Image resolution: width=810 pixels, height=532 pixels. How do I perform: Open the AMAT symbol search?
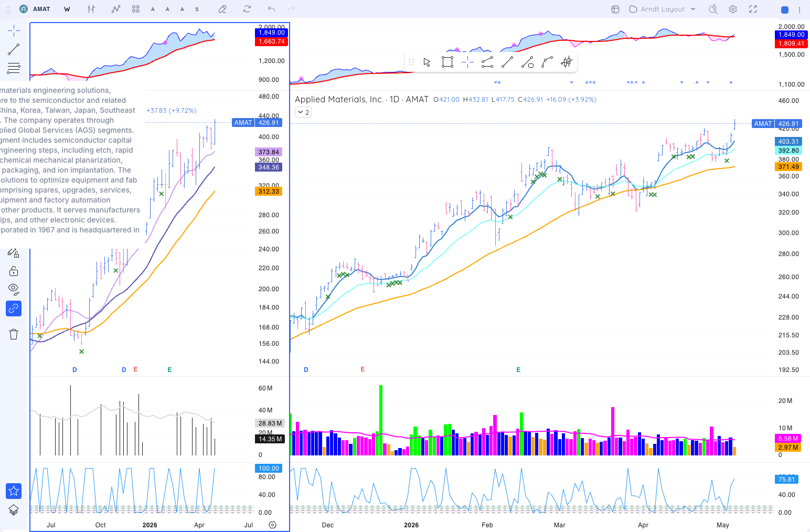coord(35,9)
